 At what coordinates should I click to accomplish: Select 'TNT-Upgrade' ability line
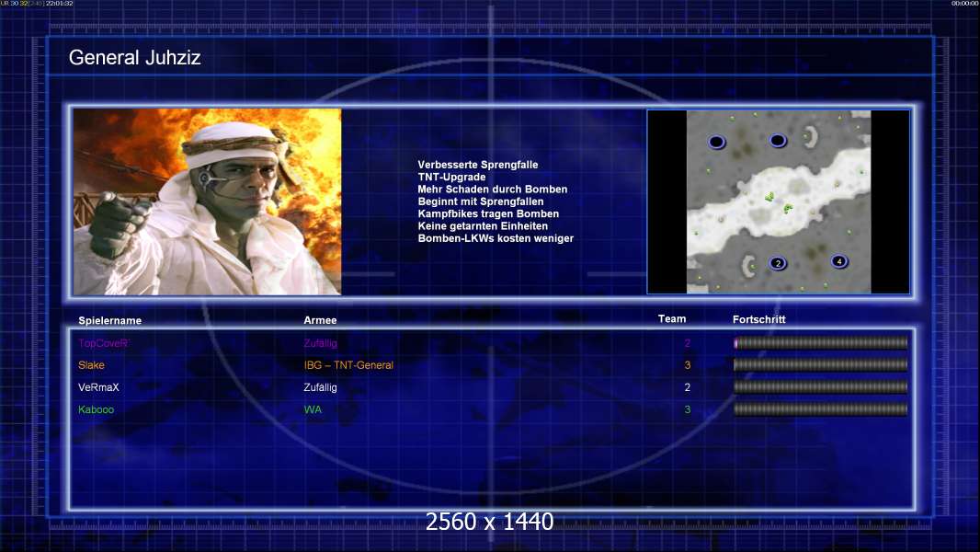pyautogui.click(x=451, y=177)
